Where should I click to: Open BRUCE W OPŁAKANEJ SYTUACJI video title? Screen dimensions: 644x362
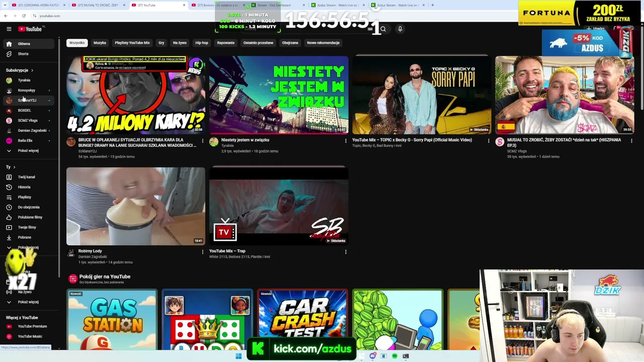point(137,143)
